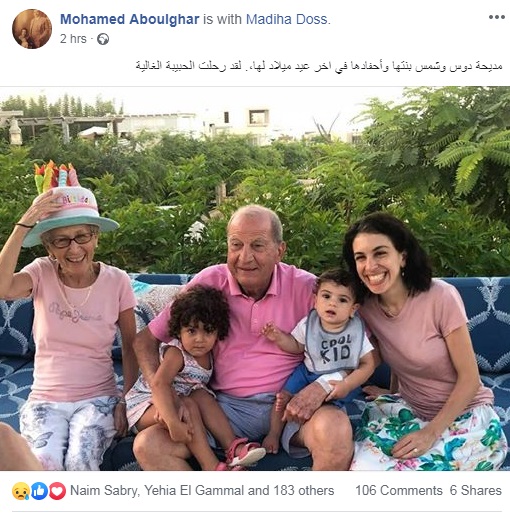Open the tagged Madiha Doss profile link
Viewport: 510px width, 517px height.
click(x=287, y=19)
